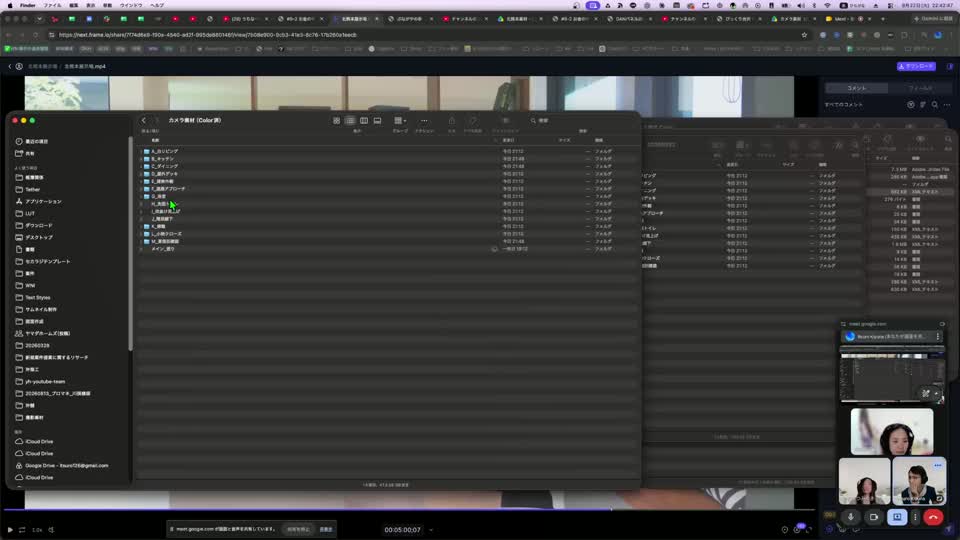This screenshot has height=540, width=960.
Task: Open the Finder menu in menu bar
Action: click(x=28, y=5)
